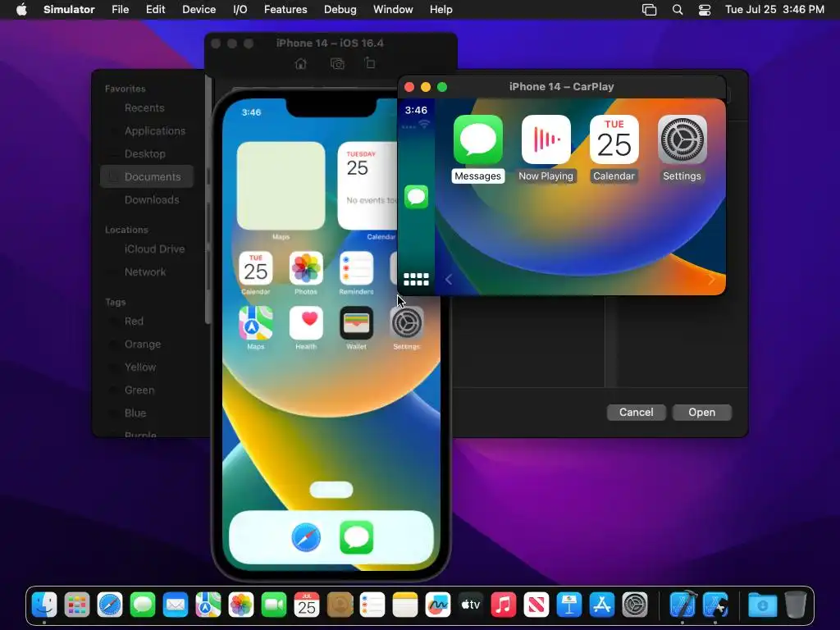
Task: Open the I/O menu
Action: 240,10
